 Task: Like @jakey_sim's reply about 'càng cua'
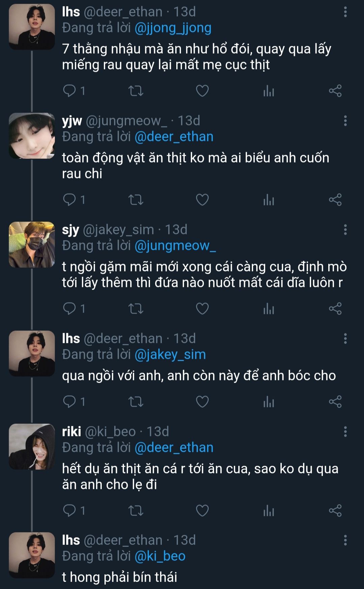point(202,308)
